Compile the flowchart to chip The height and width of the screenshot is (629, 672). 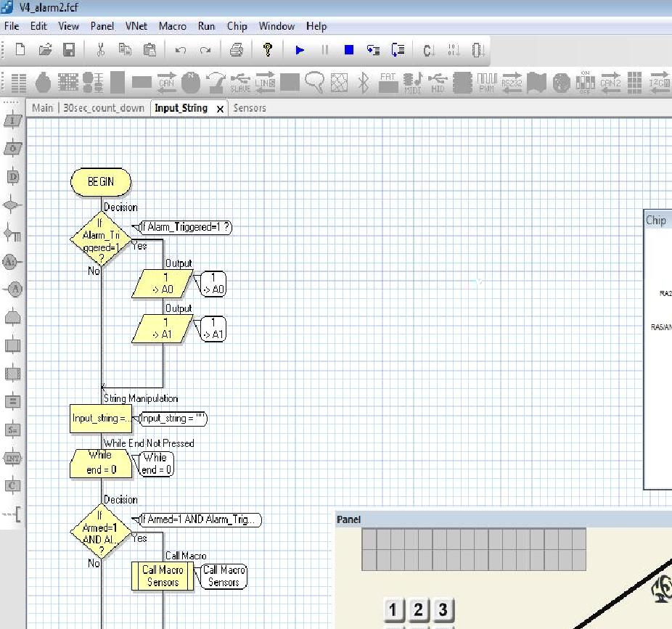click(x=478, y=50)
